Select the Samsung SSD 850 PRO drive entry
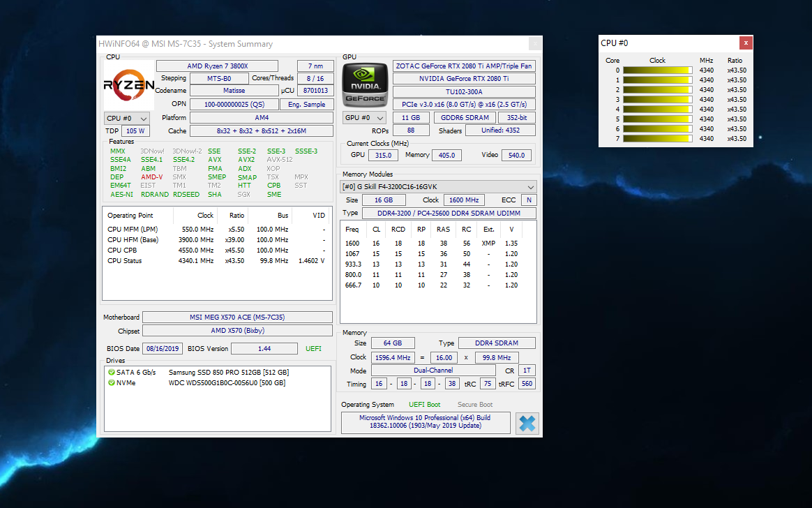Image resolution: width=812 pixels, height=508 pixels. pos(218,373)
